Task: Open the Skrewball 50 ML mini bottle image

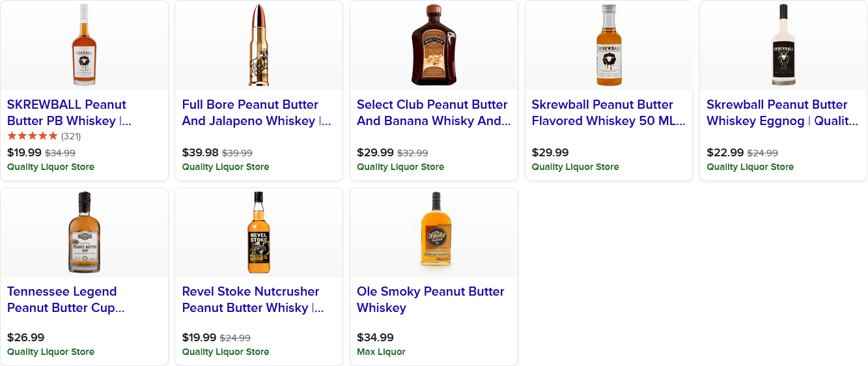Action: pos(608,45)
